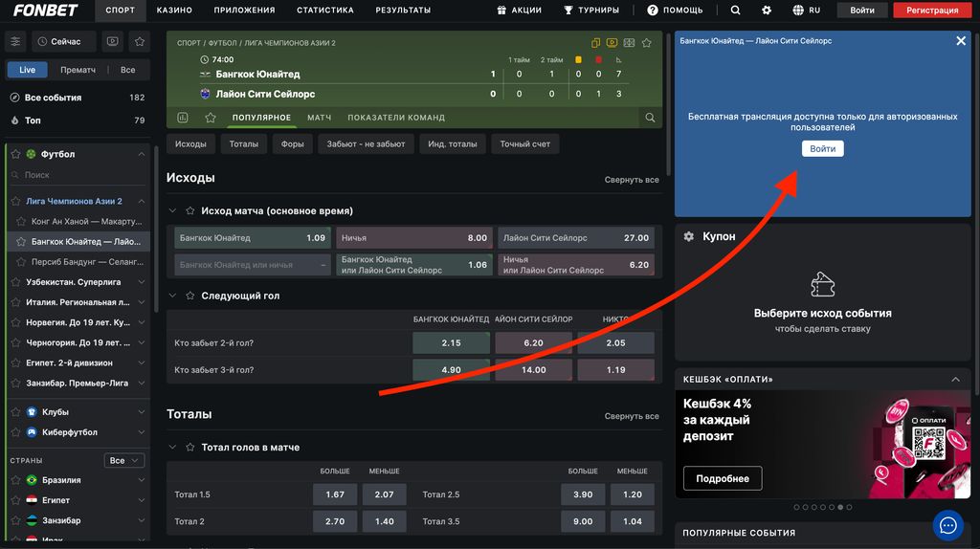Toggle favorite star for Исход матча market
Image resolution: width=980 pixels, height=549 pixels.
click(190, 210)
